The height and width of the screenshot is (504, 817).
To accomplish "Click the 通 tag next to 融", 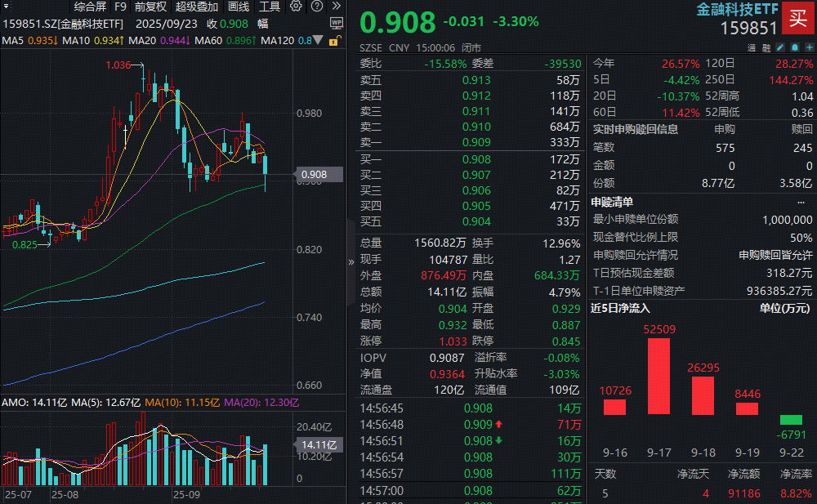I will [x=752, y=48].
